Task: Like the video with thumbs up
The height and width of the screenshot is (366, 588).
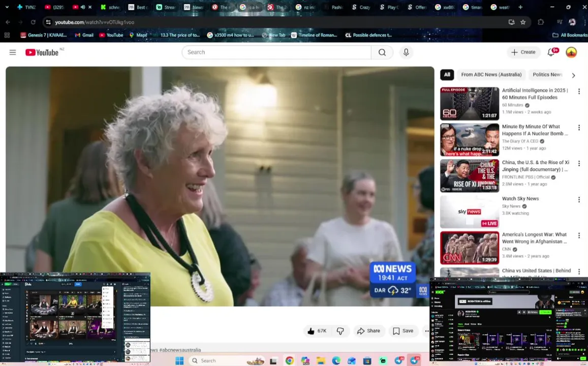Action: point(317,331)
